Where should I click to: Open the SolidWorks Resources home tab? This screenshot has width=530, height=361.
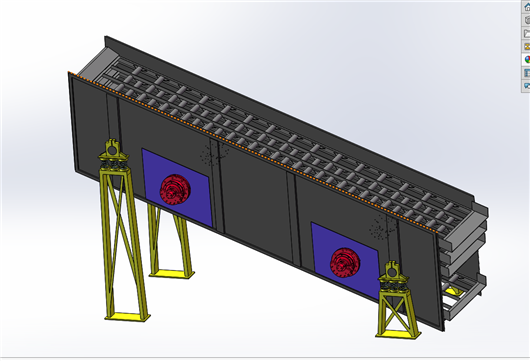(x=527, y=7)
